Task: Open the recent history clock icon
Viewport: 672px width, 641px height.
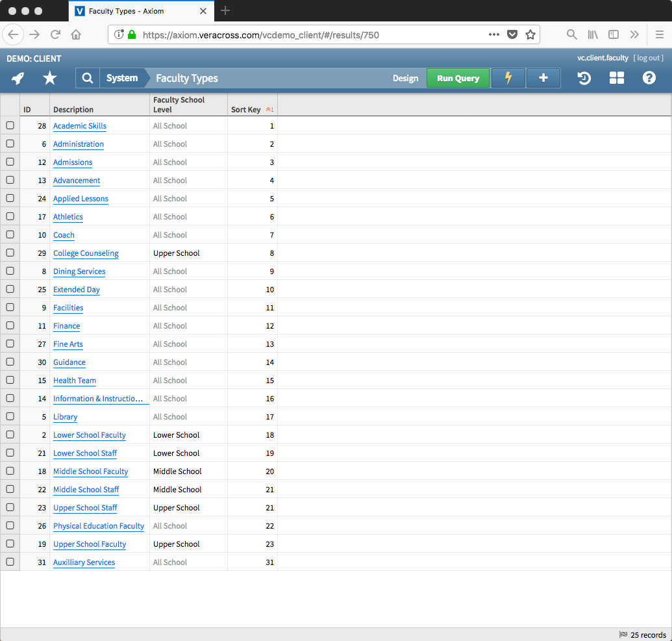Action: [584, 79]
